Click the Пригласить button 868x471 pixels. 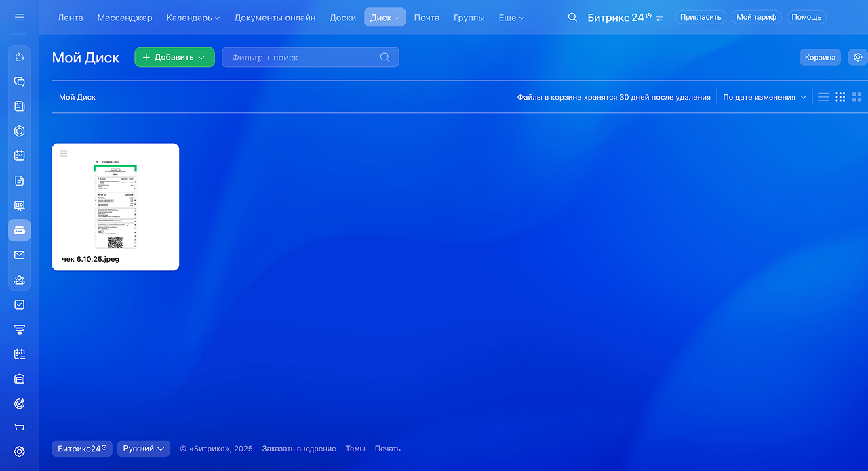point(700,17)
